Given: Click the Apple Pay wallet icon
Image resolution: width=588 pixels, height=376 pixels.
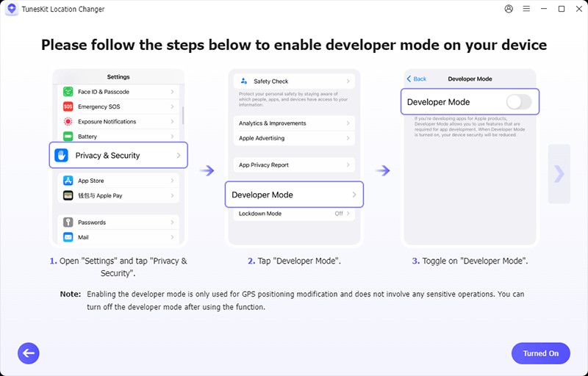Looking at the screenshot, I should (x=68, y=195).
